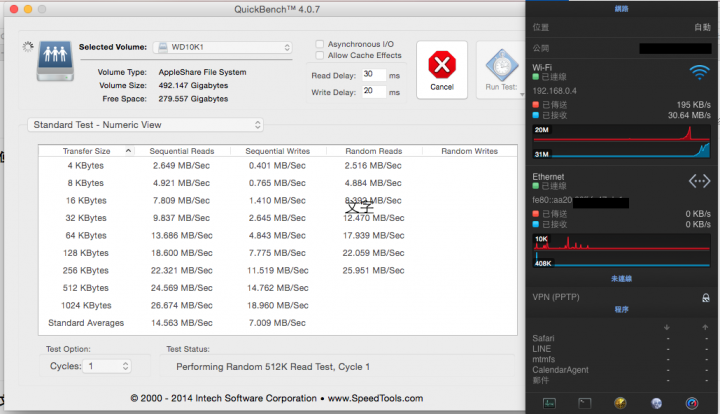Viewport: 720px width, 414px height.
Task: Click the 279.557 Gigabytes free space value
Action: tap(193, 99)
